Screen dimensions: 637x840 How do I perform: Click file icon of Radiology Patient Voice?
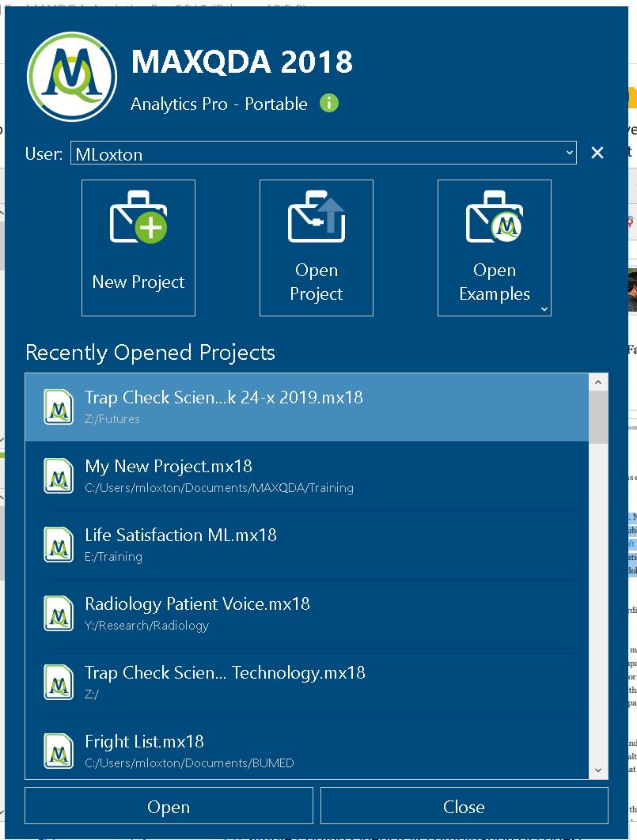59,614
